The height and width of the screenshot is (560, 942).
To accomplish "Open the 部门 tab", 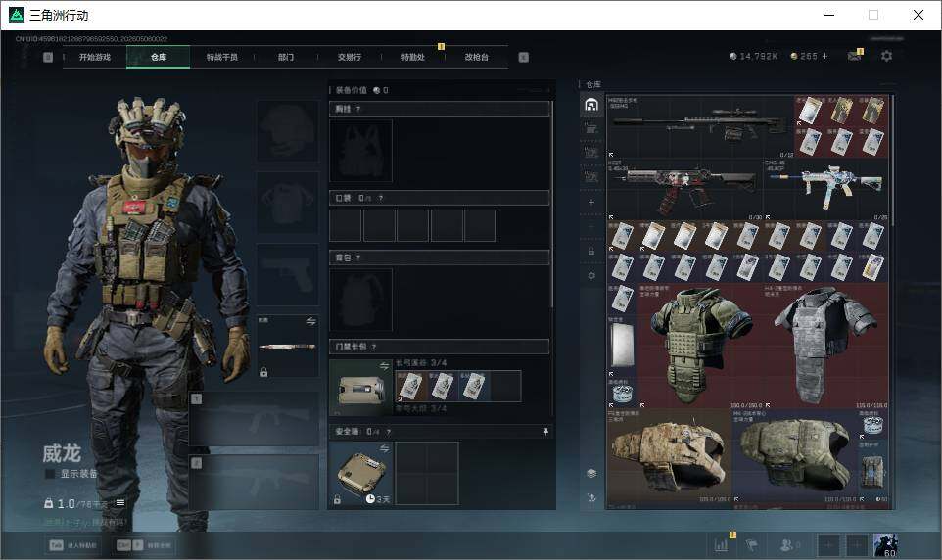I will click(x=286, y=57).
